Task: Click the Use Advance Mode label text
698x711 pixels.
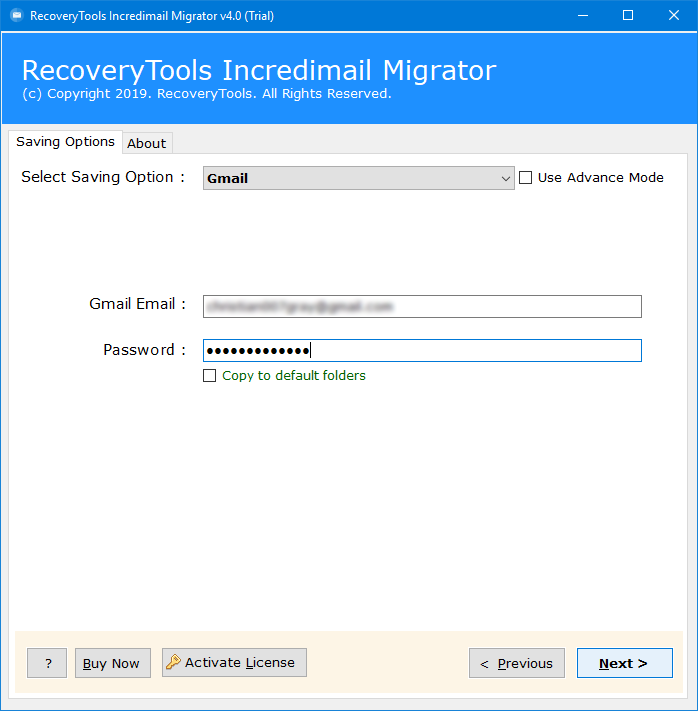Action: pyautogui.click(x=600, y=177)
